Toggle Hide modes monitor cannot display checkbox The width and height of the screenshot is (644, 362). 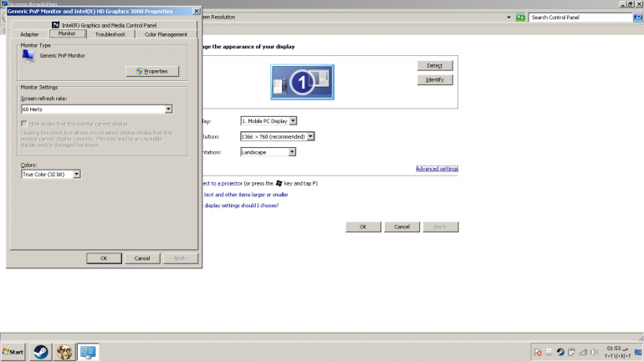click(x=23, y=124)
